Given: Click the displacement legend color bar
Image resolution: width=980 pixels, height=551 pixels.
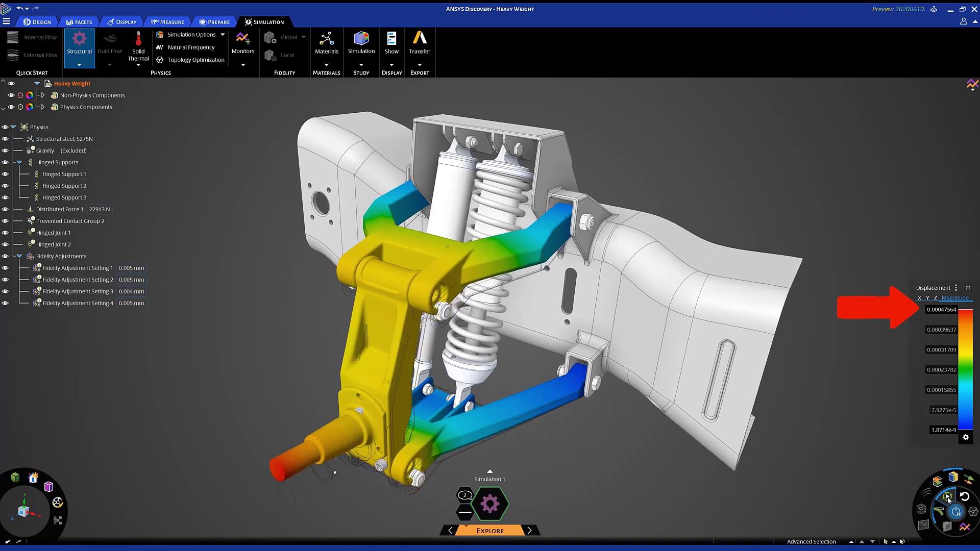Looking at the screenshot, I should pos(965,369).
